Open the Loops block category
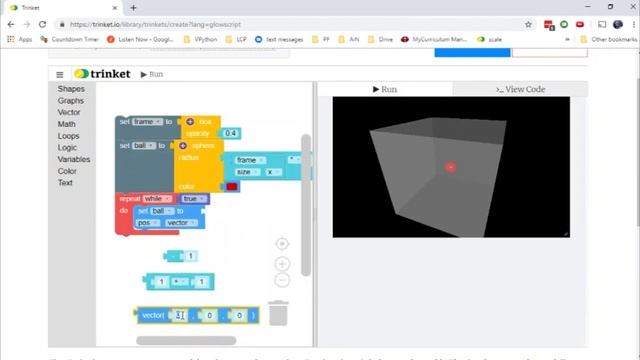 [x=68, y=136]
